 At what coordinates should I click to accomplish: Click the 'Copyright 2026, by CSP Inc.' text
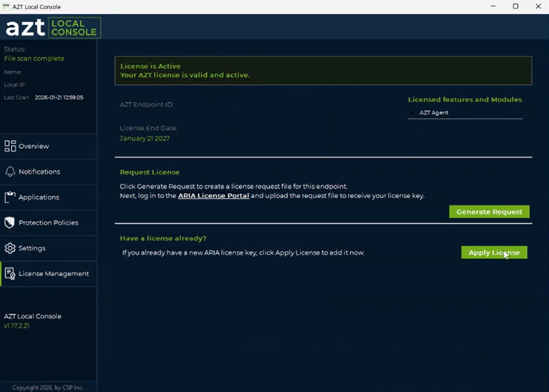(48, 388)
